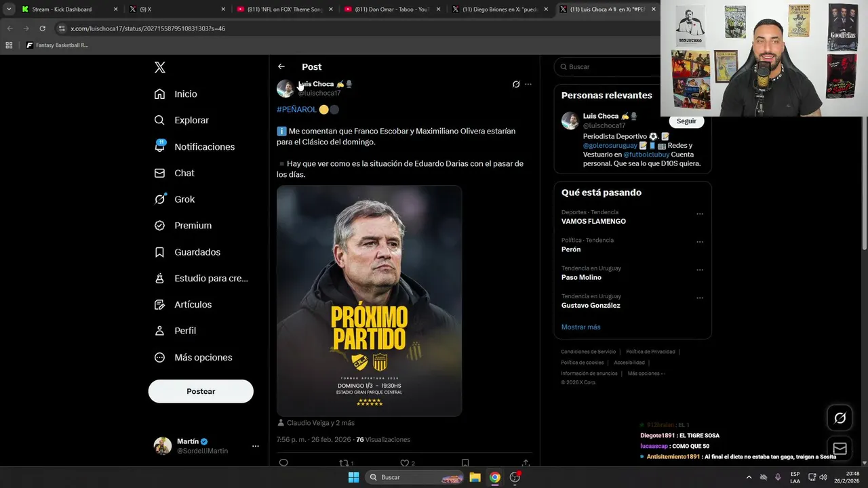The width and height of the screenshot is (868, 488).
Task: Go back using Post arrow
Action: click(281, 66)
